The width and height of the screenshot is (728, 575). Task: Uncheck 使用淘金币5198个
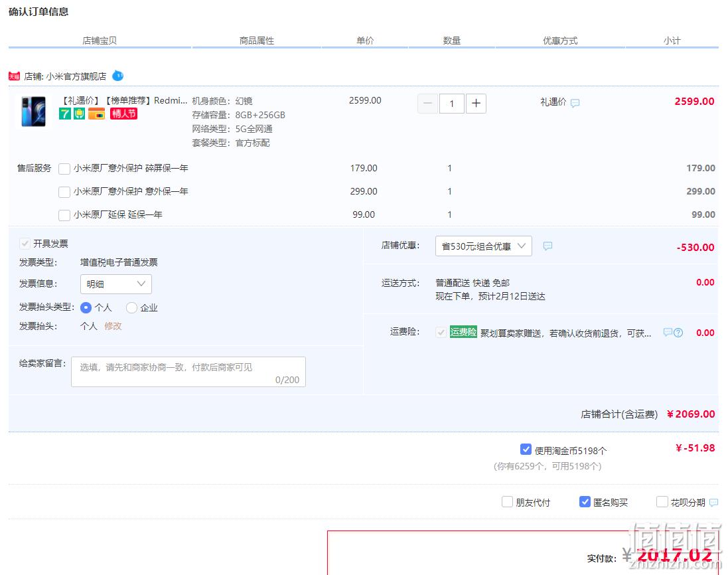526,449
